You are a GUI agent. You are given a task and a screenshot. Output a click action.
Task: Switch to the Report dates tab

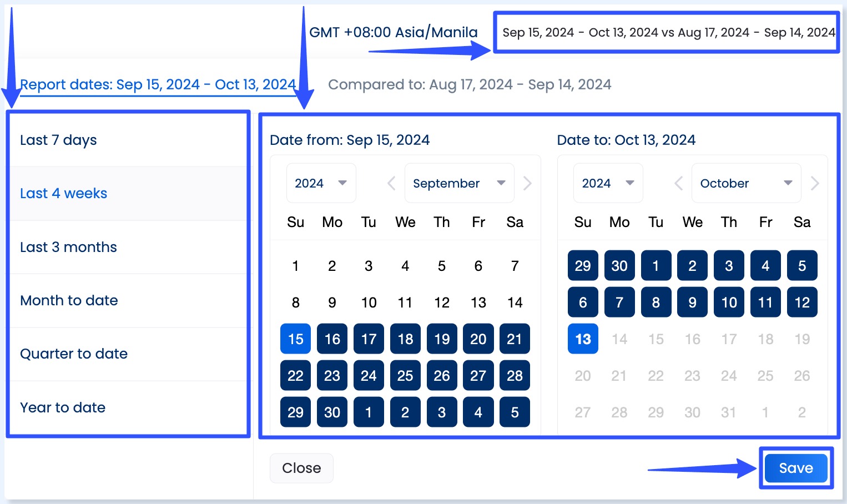(x=158, y=84)
